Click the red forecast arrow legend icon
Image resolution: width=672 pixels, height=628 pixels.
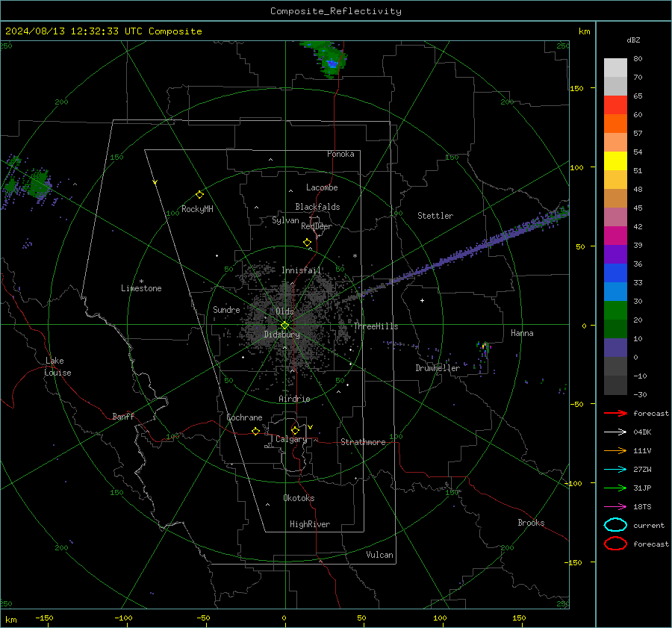point(615,413)
